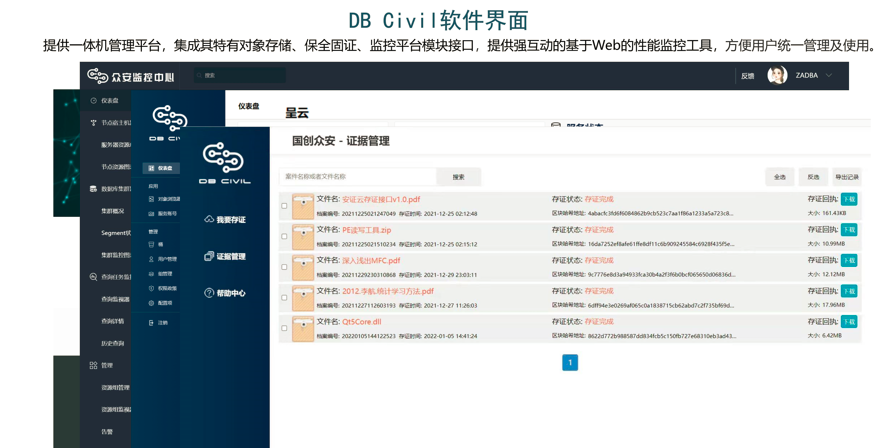Click the question-mark icon beside 帮助中心
This screenshot has width=877, height=448.
coord(209,293)
